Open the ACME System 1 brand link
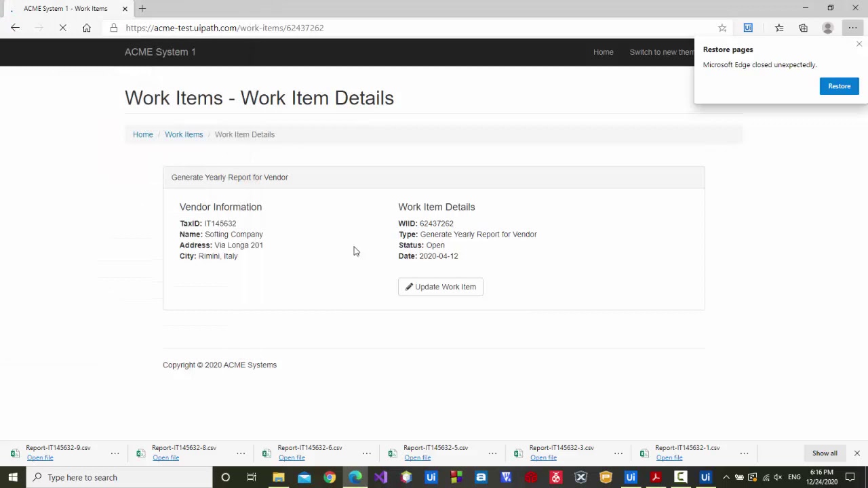Screen dimensions: 868x488 160,52
